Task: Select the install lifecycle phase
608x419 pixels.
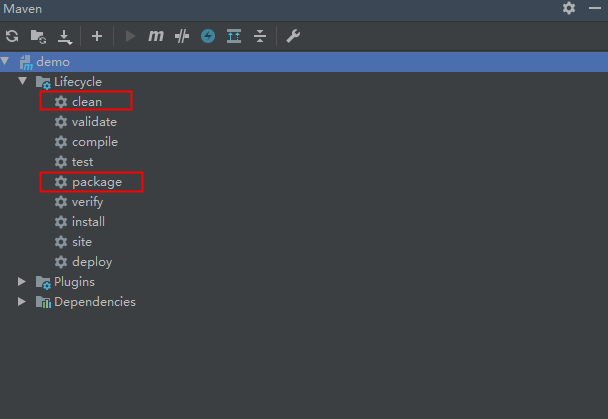Action: point(79,222)
